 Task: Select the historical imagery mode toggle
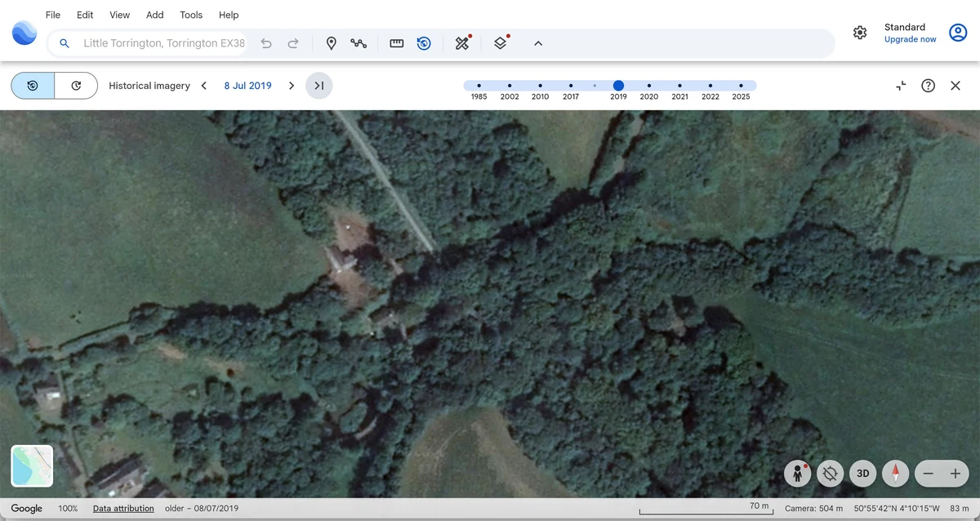click(x=33, y=86)
